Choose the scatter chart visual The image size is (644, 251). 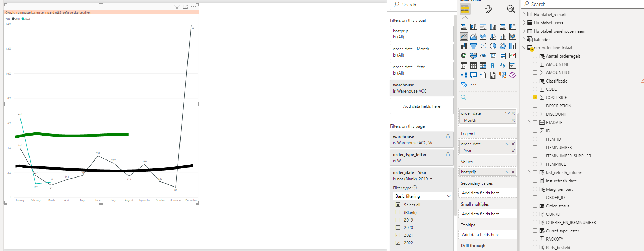(483, 46)
